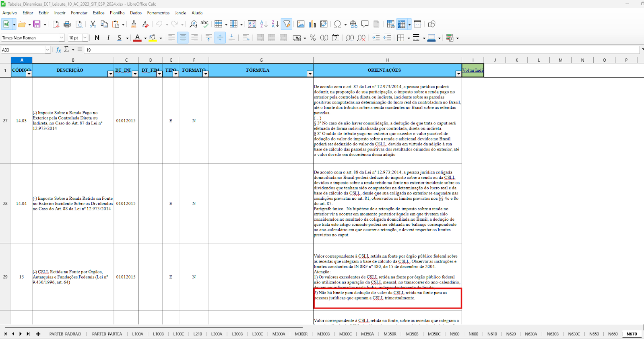Toggle Italic formatting
The height and width of the screenshot is (339, 644).
108,38
